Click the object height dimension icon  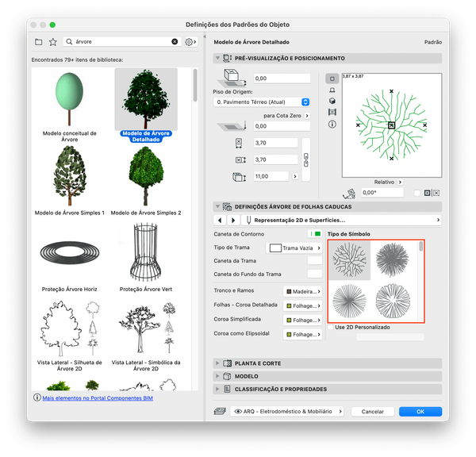coord(240,177)
